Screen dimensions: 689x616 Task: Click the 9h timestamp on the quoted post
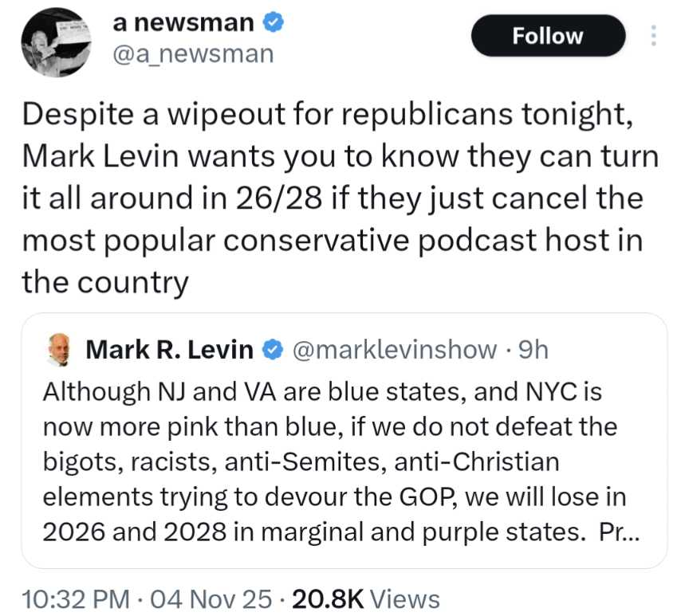[x=533, y=349]
